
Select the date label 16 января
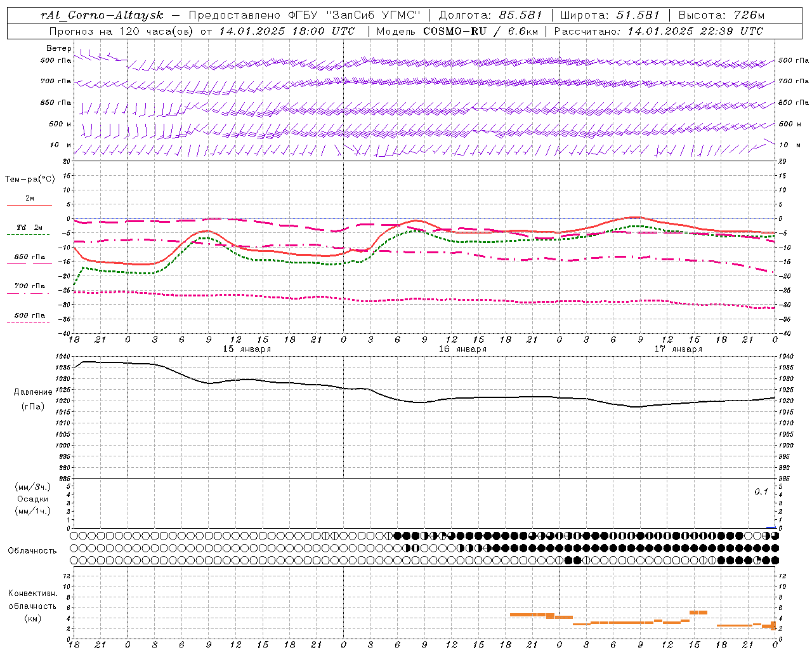click(x=462, y=349)
